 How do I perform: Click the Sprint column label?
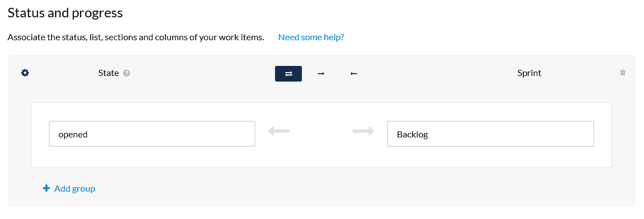click(x=529, y=73)
